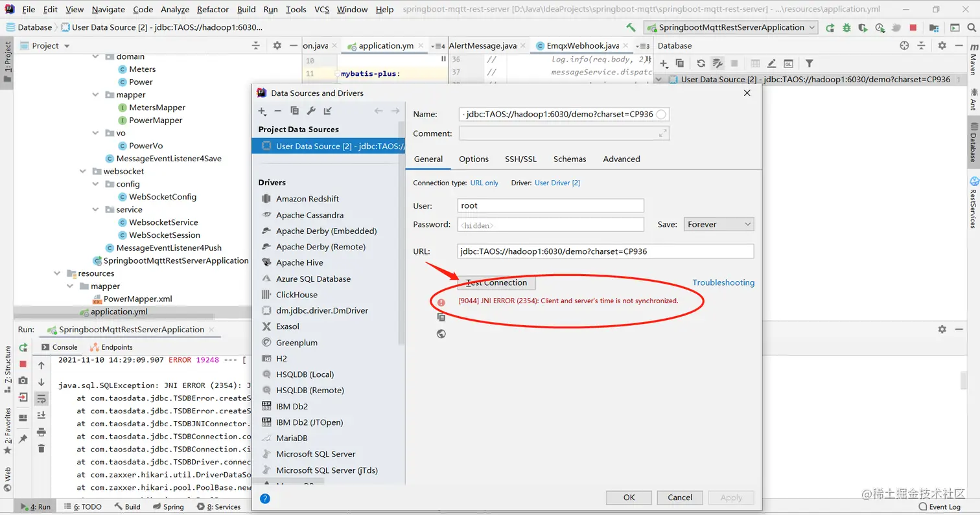Rerun SpringbootMqttRestServerApplication from main toolbar
This screenshot has width=980, height=515.
pyautogui.click(x=830, y=28)
